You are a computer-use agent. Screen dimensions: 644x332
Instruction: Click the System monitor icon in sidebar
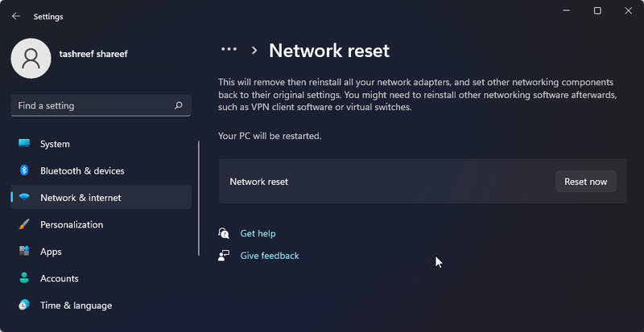pyautogui.click(x=24, y=144)
